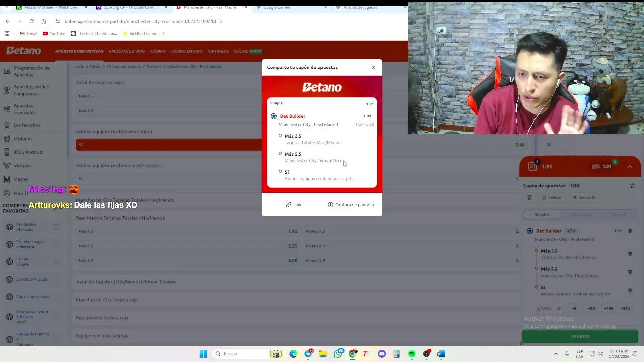Remove Más 2.5 selection from slip
This screenshot has height=362, width=644.
click(x=630, y=254)
